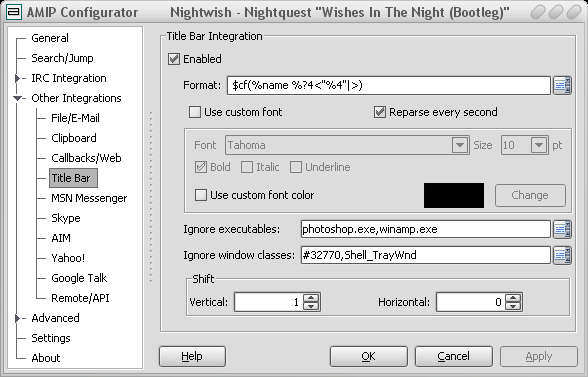Collapse the Other Integrations tree node
588x377 pixels.
[17, 98]
